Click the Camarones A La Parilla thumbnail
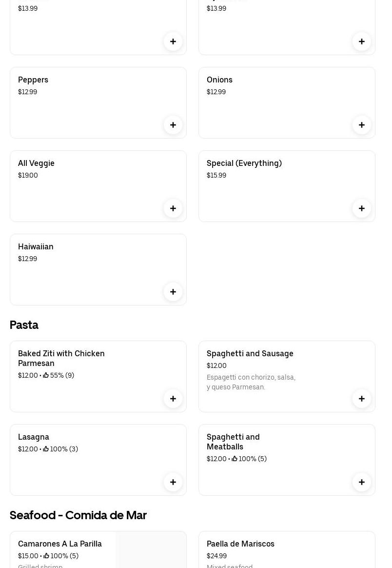Screen dimensions: 392x568 tap(151, 550)
